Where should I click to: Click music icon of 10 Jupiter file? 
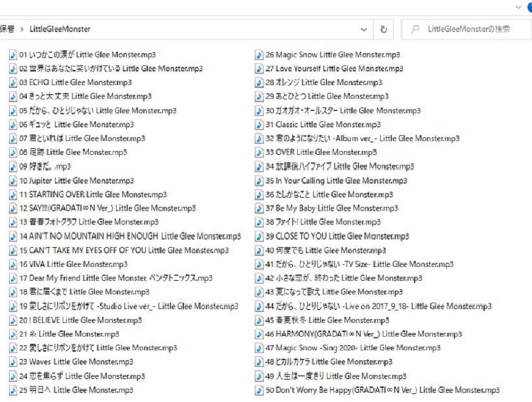(13, 181)
